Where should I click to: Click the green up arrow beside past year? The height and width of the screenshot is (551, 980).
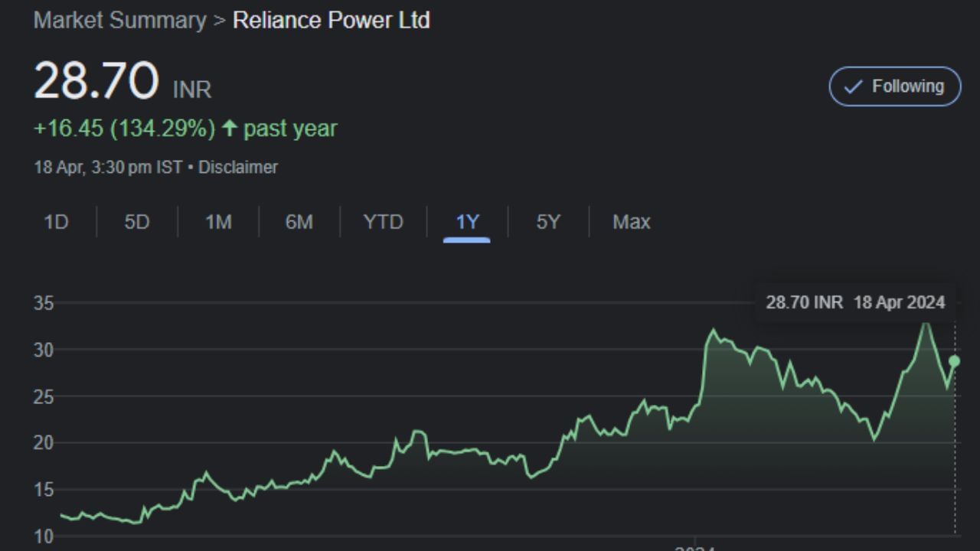click(x=229, y=129)
